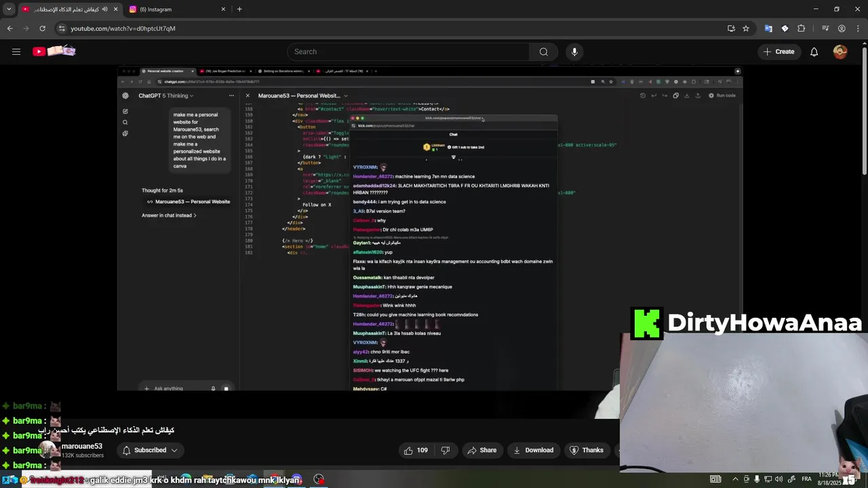
Task: Open 'Marouane53 — Personal Website' canvas item
Action: point(189,201)
